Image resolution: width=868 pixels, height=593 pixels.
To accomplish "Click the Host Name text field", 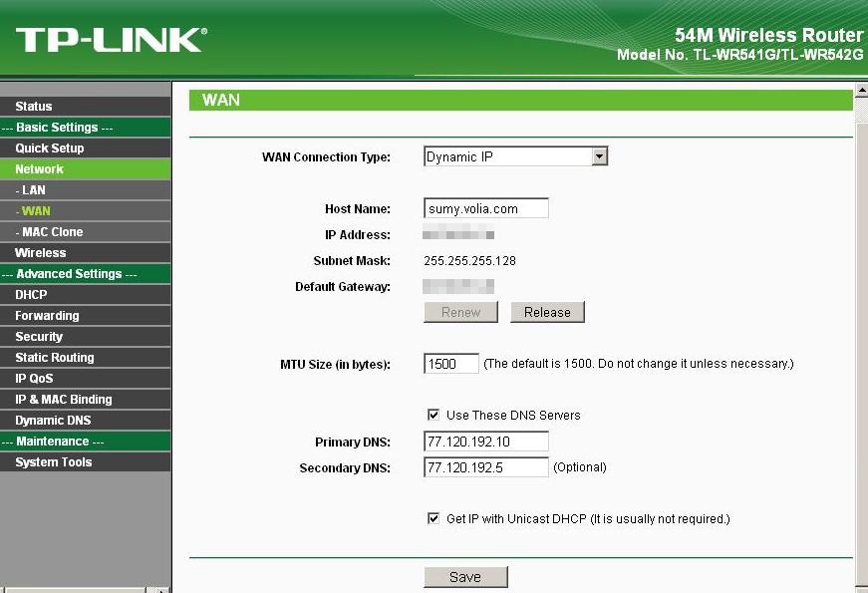I will [485, 209].
